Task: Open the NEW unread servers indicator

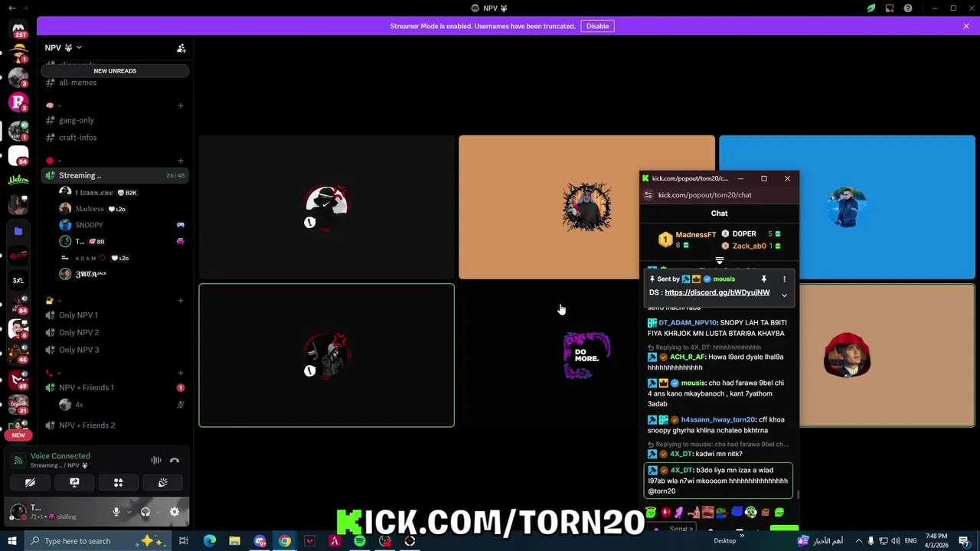Action: click(x=18, y=435)
